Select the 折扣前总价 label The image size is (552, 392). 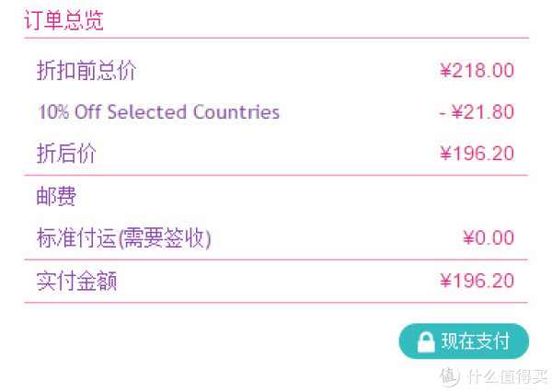coord(86,71)
